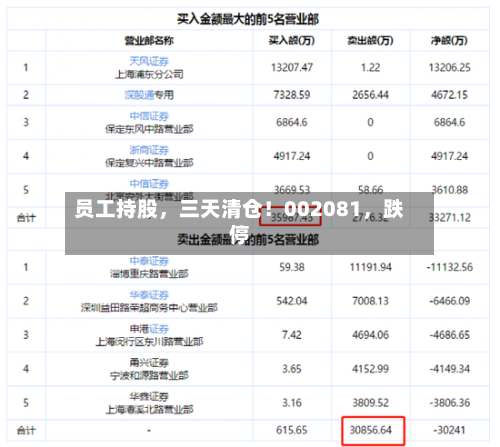
Task: Click the sell amount 7008.13
Action: point(370,301)
